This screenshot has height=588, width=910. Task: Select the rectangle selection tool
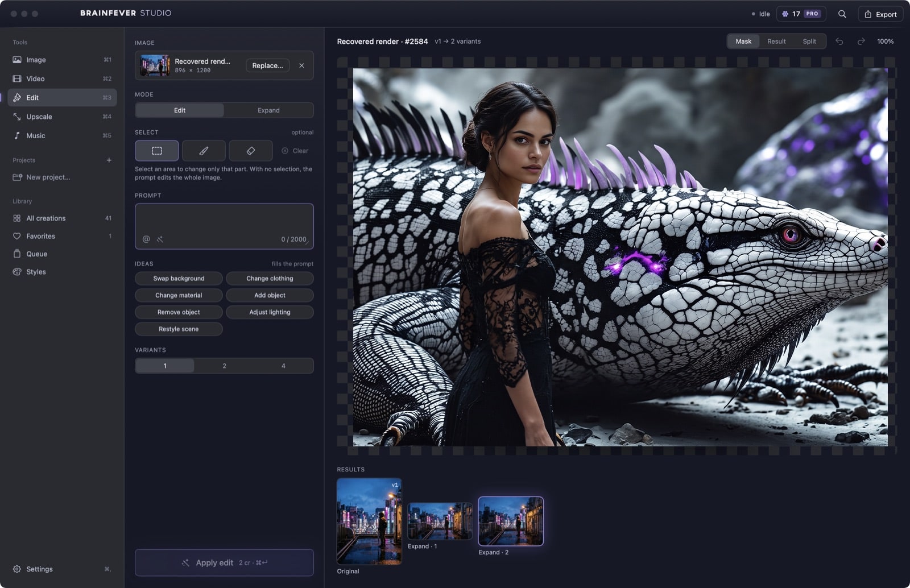pos(156,151)
